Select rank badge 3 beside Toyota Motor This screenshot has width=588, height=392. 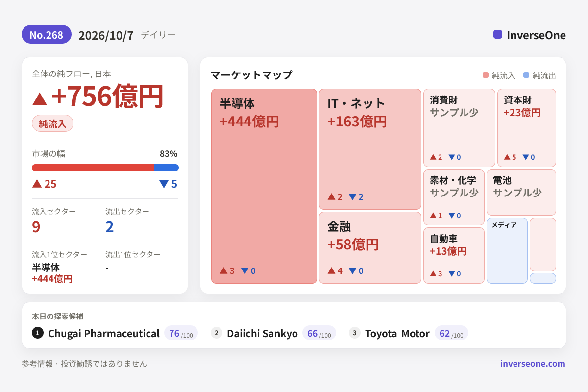355,333
